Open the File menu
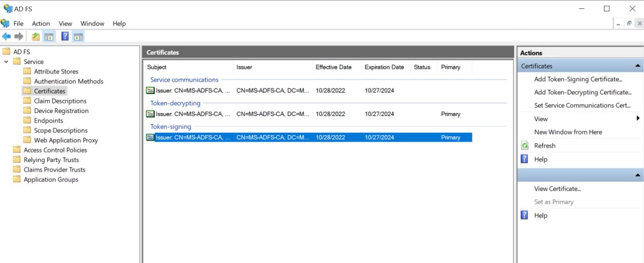This screenshot has height=263, width=644. (x=19, y=23)
